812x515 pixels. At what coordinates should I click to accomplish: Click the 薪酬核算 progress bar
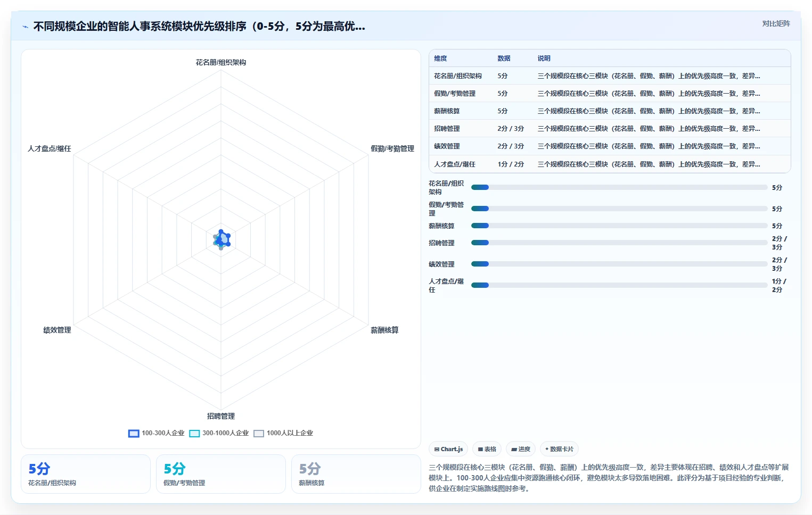click(x=619, y=226)
